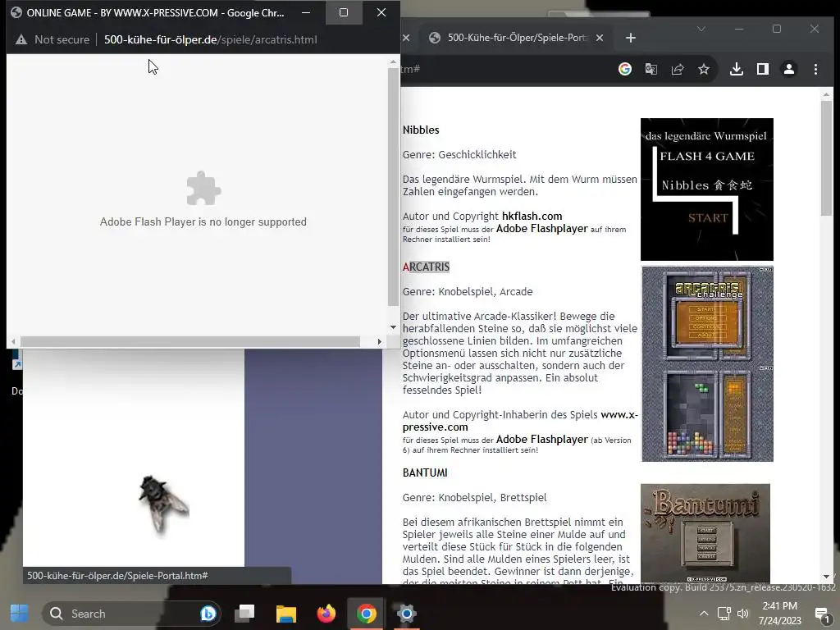Click the Nibbles game thumbnail

(x=706, y=189)
